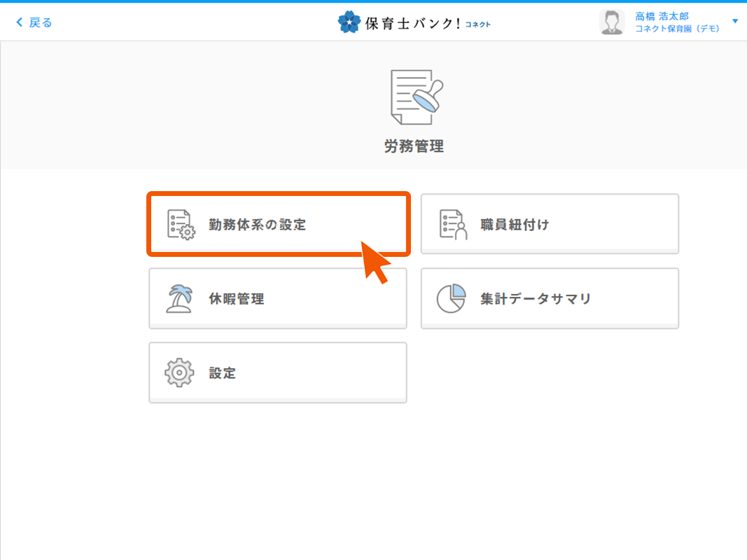Go to the 休暇管理 label
The height and width of the screenshot is (560, 747).
click(236, 300)
